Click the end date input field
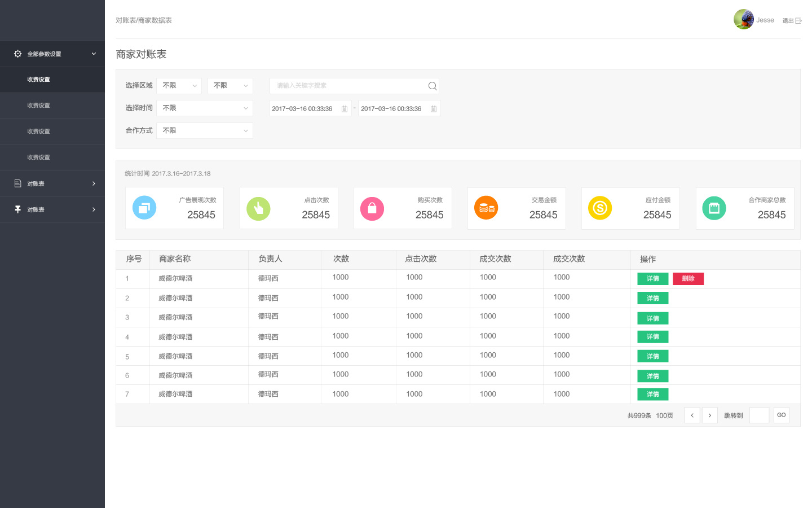The width and height of the screenshot is (812, 508). coord(399,108)
